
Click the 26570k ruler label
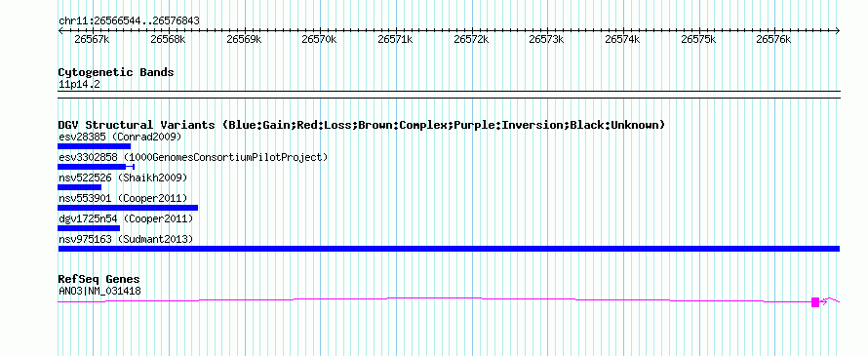[x=320, y=39]
